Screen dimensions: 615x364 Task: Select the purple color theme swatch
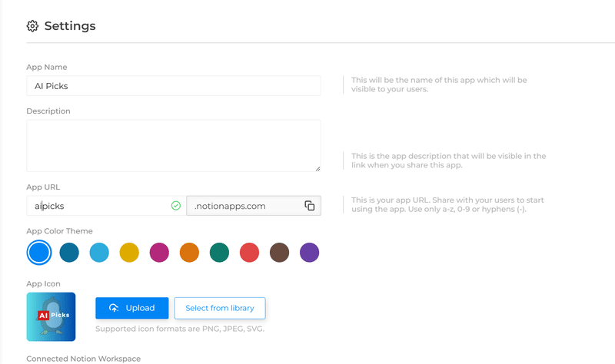(310, 253)
